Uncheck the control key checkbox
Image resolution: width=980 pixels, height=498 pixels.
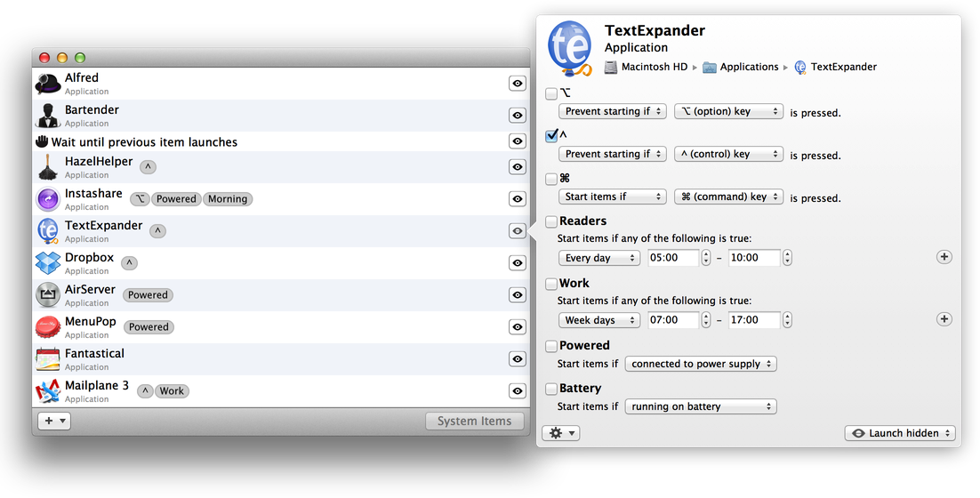(551, 136)
